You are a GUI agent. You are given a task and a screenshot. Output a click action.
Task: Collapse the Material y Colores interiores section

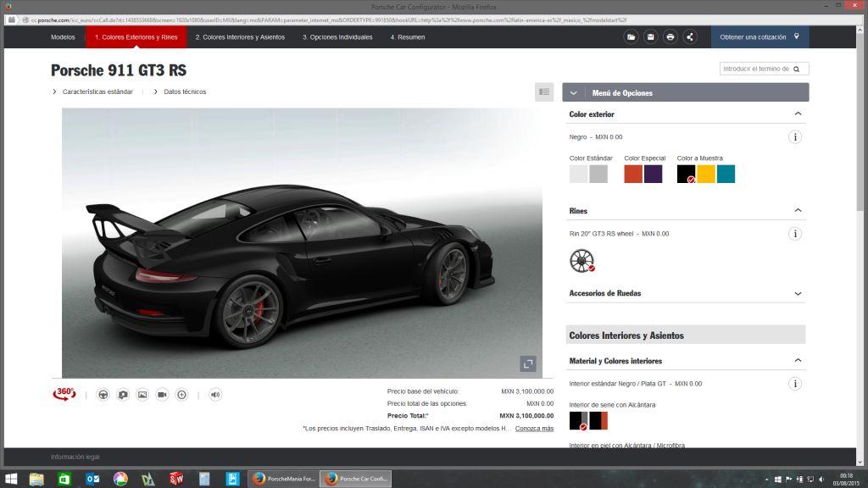(798, 360)
